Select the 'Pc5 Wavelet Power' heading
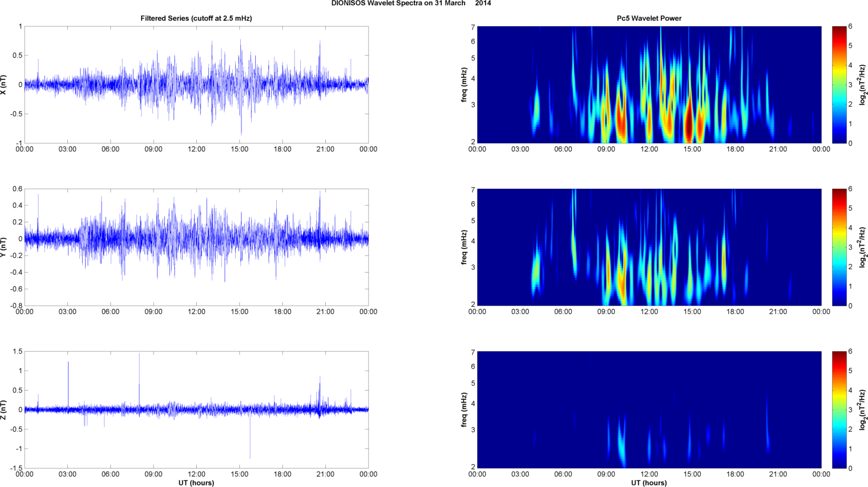The height and width of the screenshot is (487, 868). tap(649, 18)
